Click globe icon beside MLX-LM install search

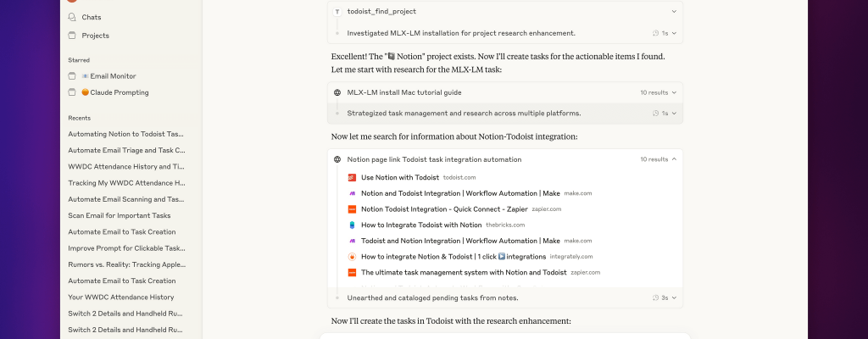pos(337,92)
